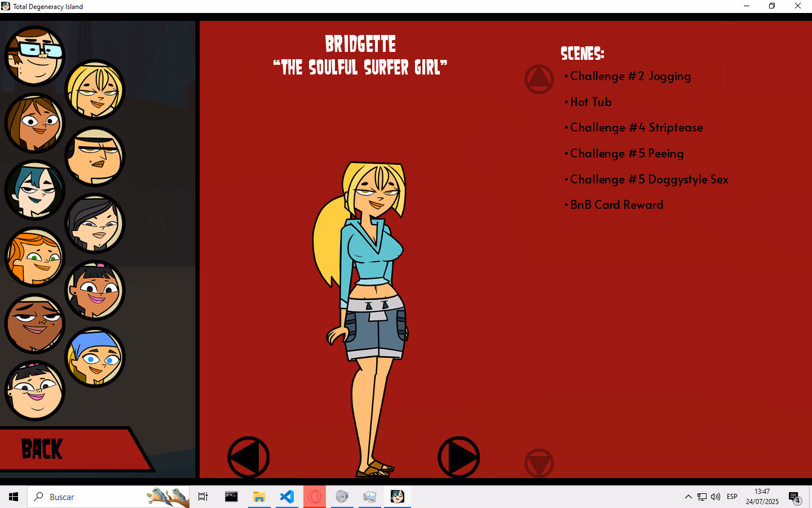The width and height of the screenshot is (812, 508).
Task: Click the Buscar taskbar search box
Action: tap(108, 497)
